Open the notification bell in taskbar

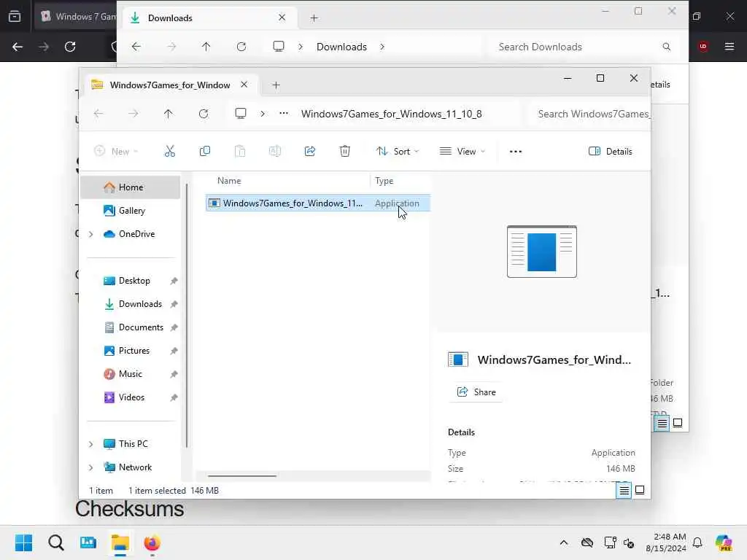(697, 542)
